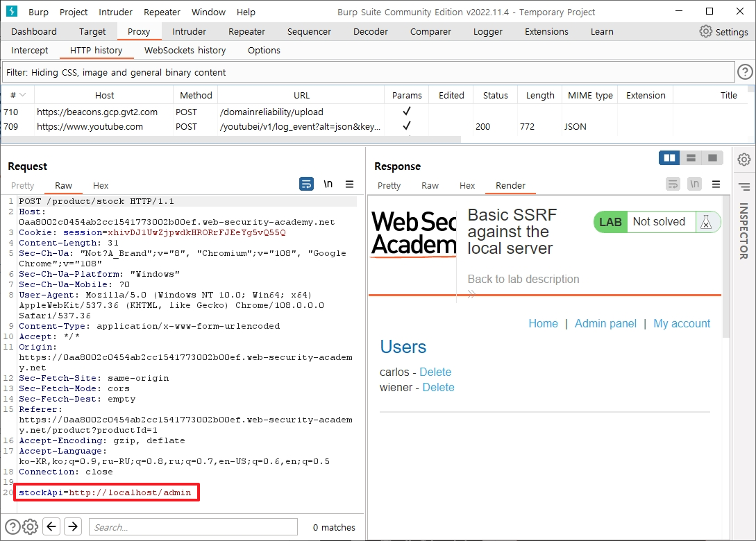Screen dimensions: 756x541
Task: Select response Pretty view tab
Action: point(389,185)
